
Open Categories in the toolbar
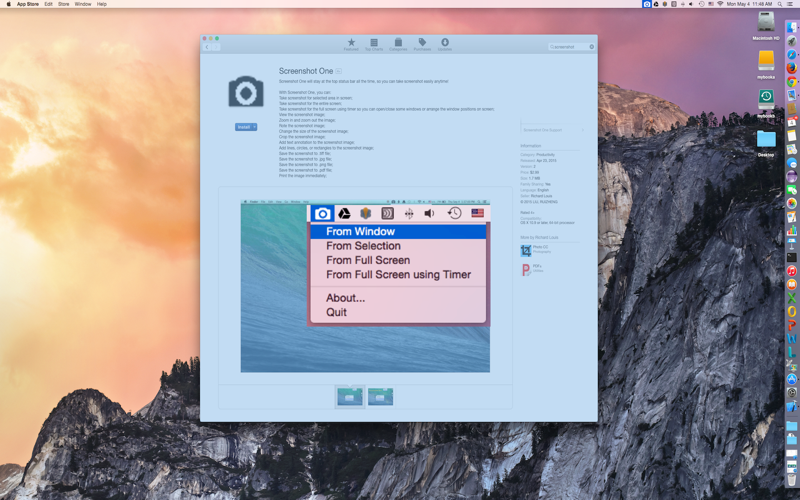(x=398, y=44)
